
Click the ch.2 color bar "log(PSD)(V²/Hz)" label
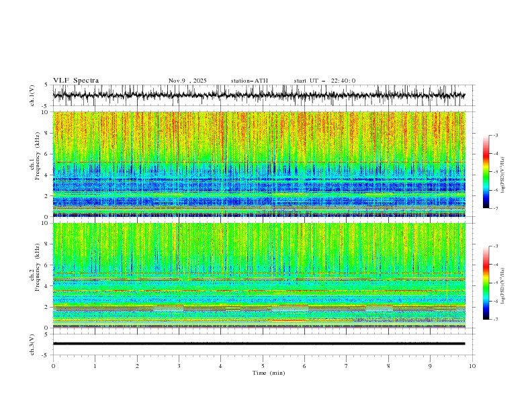click(502, 286)
